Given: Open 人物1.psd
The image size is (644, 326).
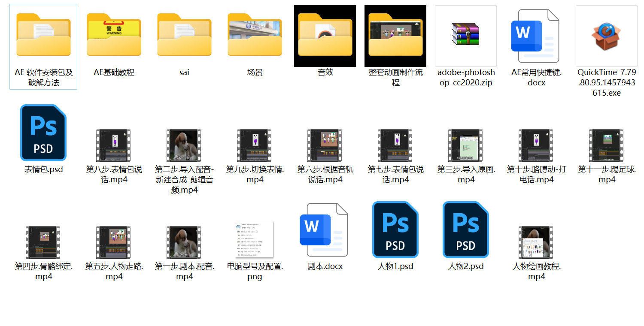Looking at the screenshot, I should pos(395,229).
